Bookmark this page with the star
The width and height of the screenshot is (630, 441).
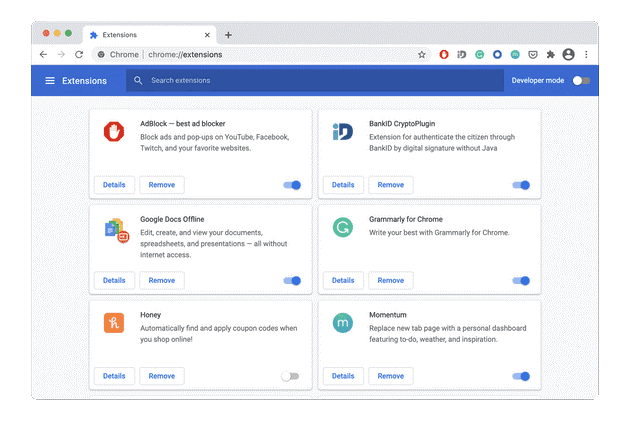click(x=421, y=55)
